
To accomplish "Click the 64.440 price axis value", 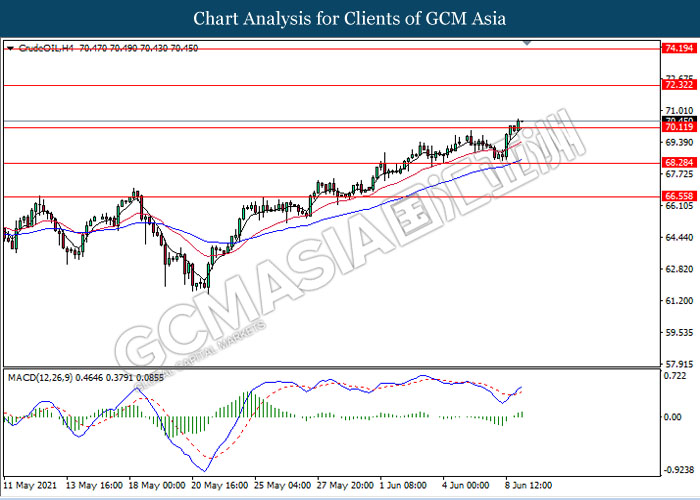I will click(679, 238).
